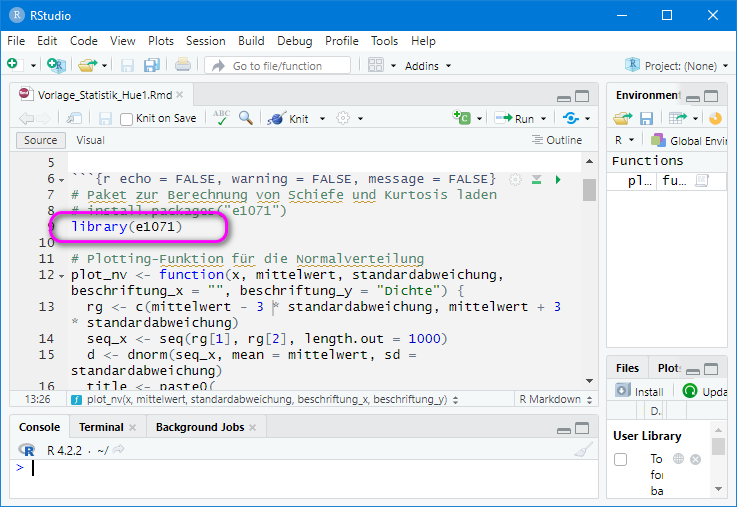
Task: Open the plot_nv function navigator dropdown
Action: click(265, 399)
